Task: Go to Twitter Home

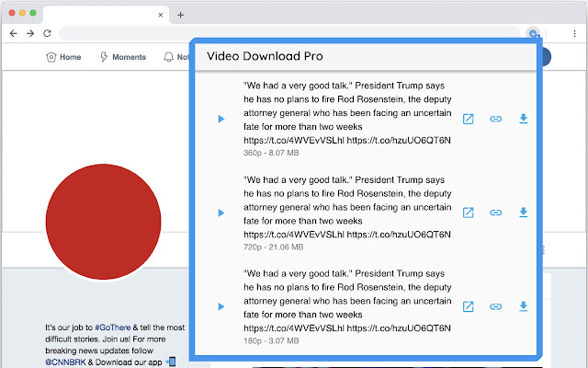Action: click(63, 57)
